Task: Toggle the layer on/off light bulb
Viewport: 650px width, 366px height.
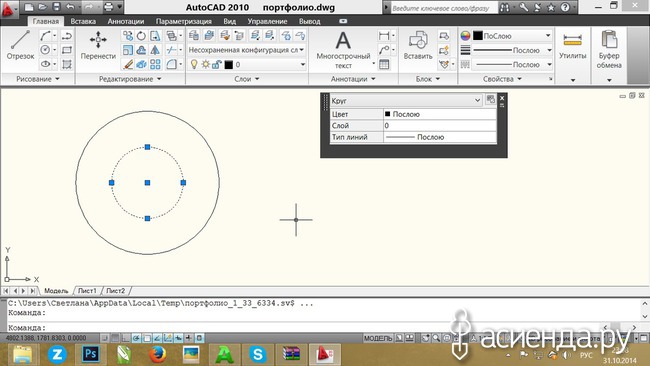Action: [x=194, y=64]
